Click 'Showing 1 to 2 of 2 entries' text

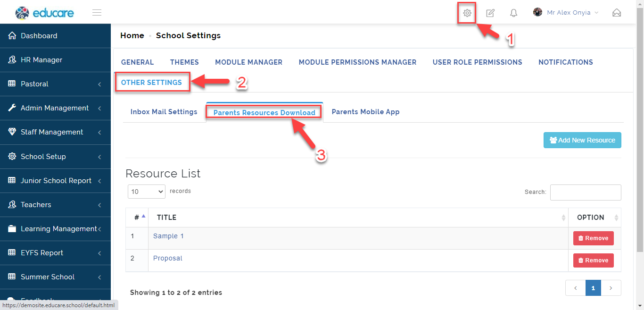point(176,293)
